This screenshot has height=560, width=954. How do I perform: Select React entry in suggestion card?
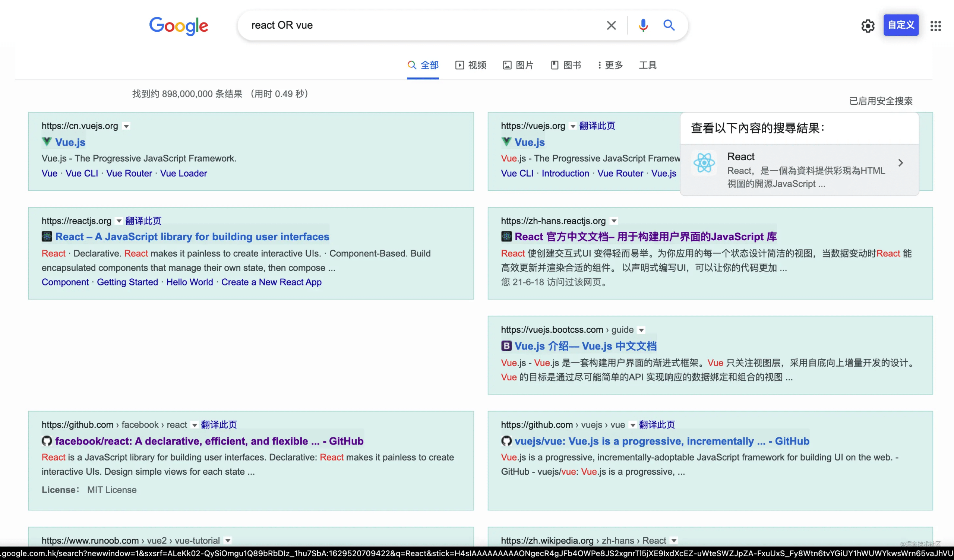799,170
